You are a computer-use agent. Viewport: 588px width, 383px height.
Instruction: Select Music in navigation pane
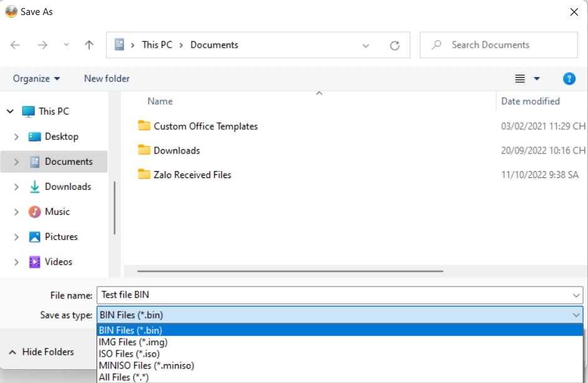point(57,211)
